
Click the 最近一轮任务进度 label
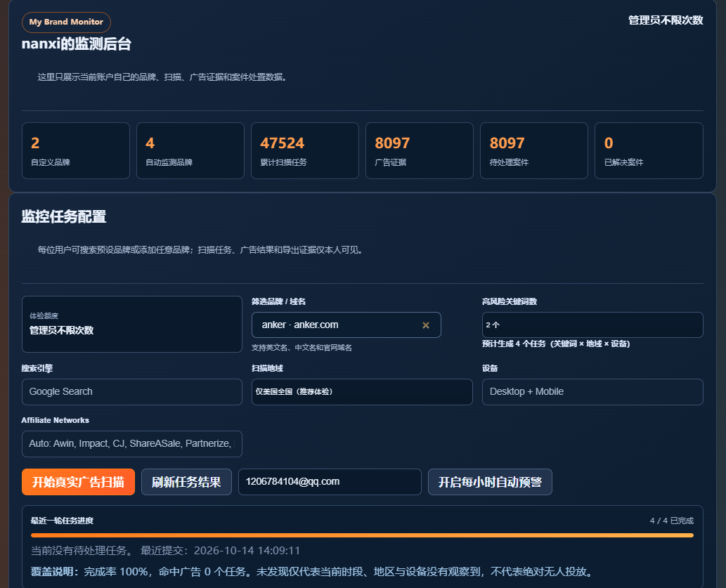[x=62, y=521]
